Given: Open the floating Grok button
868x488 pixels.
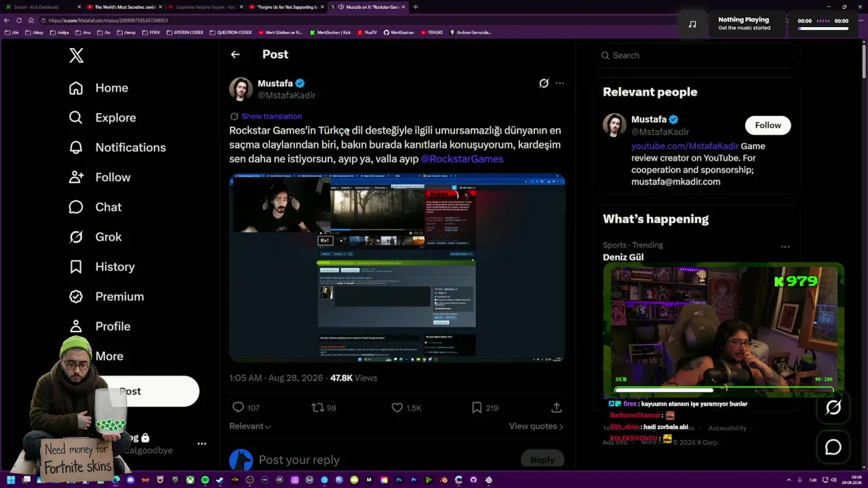Looking at the screenshot, I should [x=833, y=407].
